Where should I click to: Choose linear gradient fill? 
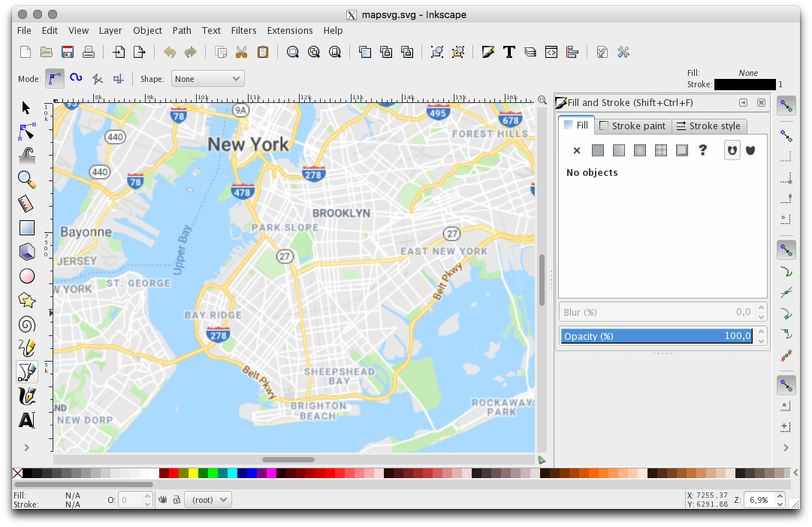tap(618, 150)
